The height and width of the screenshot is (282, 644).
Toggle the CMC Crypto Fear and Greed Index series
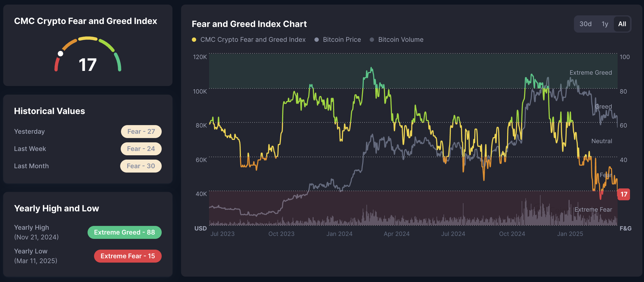click(252, 39)
